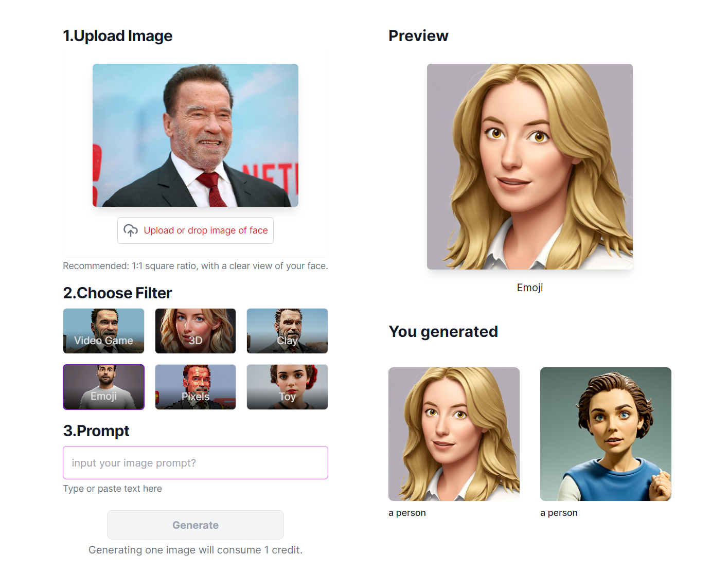Image resolution: width=728 pixels, height=573 pixels.
Task: Open the generated blonde woman image
Action: (454, 434)
